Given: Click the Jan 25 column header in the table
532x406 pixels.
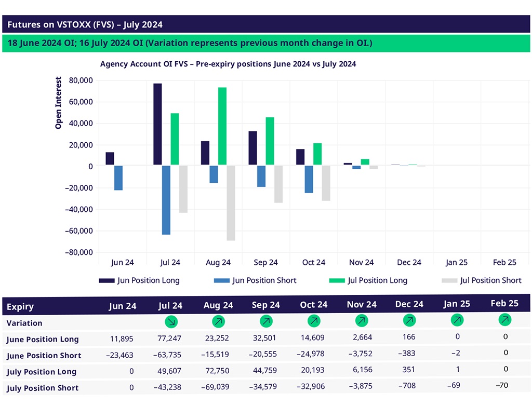Looking at the screenshot, I should pyautogui.click(x=457, y=304).
